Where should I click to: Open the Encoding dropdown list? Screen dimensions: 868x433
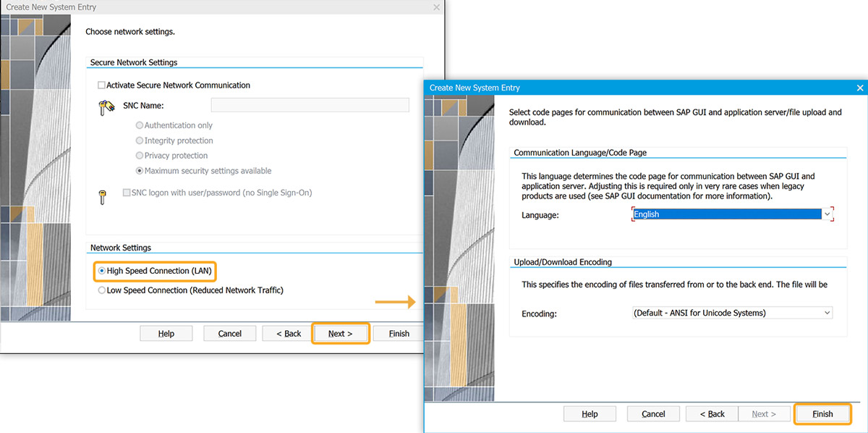732,313
